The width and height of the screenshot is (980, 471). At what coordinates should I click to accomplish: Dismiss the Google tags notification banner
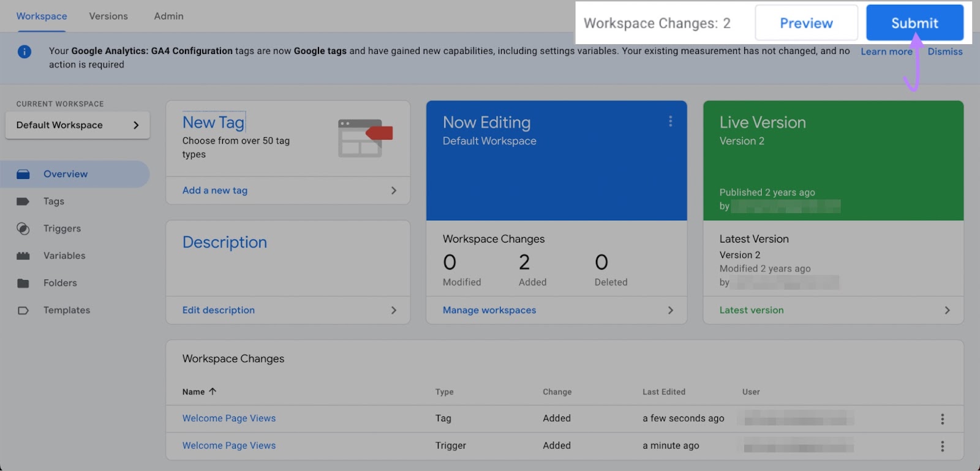[944, 52]
